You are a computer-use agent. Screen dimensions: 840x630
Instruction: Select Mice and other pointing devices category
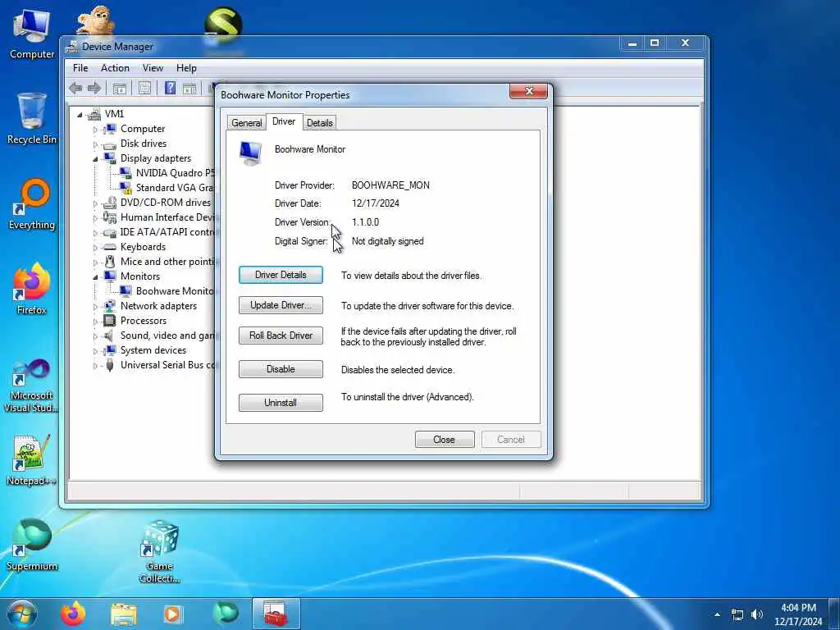[167, 262]
